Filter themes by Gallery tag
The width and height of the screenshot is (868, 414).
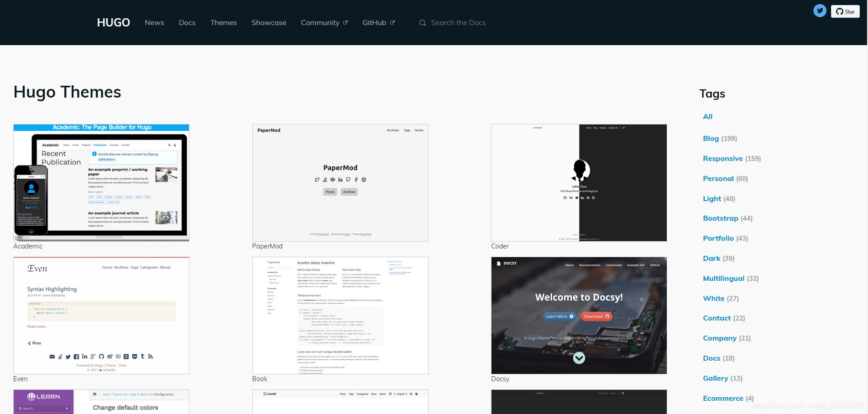[x=716, y=378]
